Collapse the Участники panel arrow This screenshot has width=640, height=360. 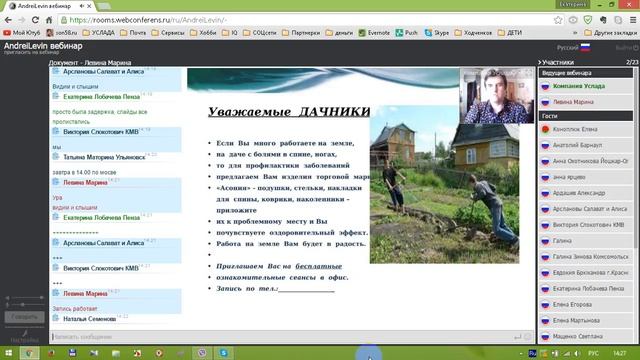(x=540, y=62)
